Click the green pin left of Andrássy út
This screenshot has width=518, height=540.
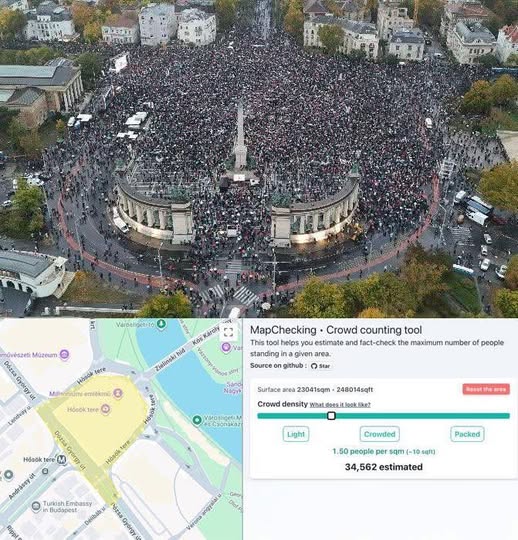pos(9,475)
